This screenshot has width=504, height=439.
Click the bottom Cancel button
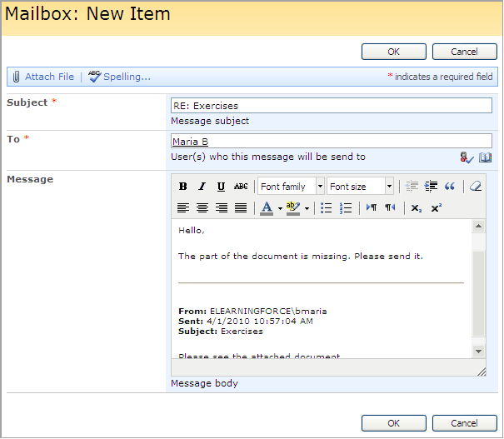click(x=464, y=423)
